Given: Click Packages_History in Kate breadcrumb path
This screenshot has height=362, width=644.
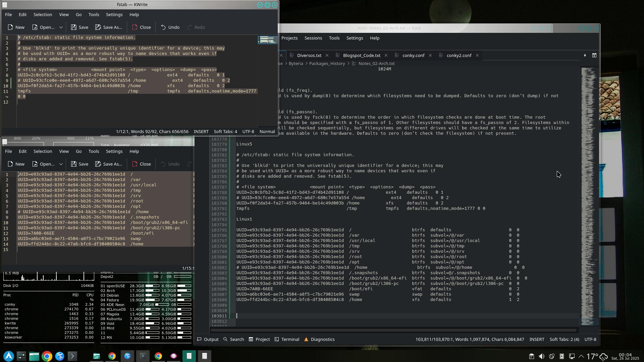Looking at the screenshot, I should 327,63.
